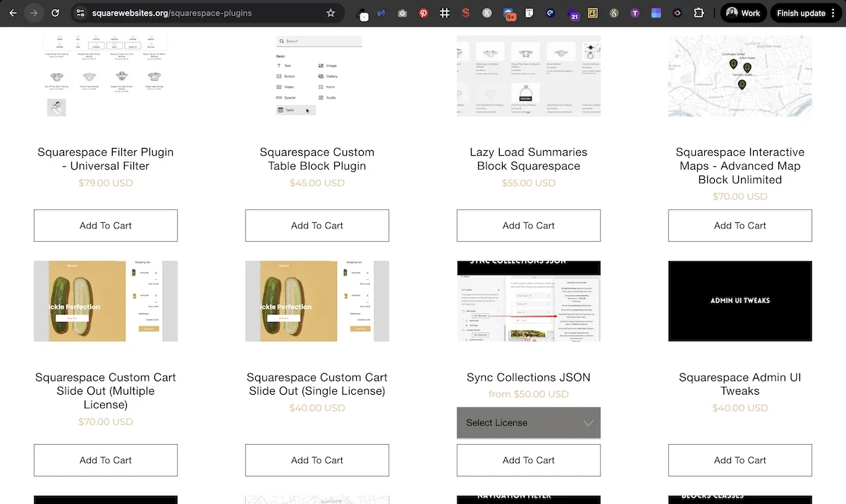Viewport: 846px width, 504px height.
Task: Expand the Select License dropdown
Action: pyautogui.click(x=529, y=422)
